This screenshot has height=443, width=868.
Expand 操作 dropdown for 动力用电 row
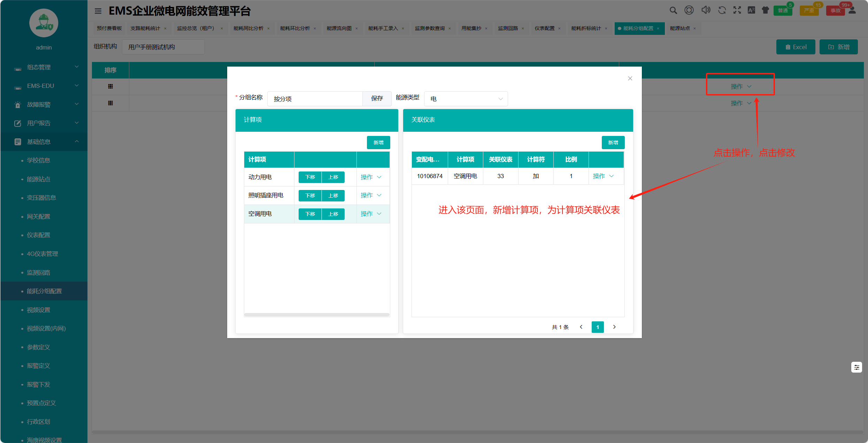(371, 177)
